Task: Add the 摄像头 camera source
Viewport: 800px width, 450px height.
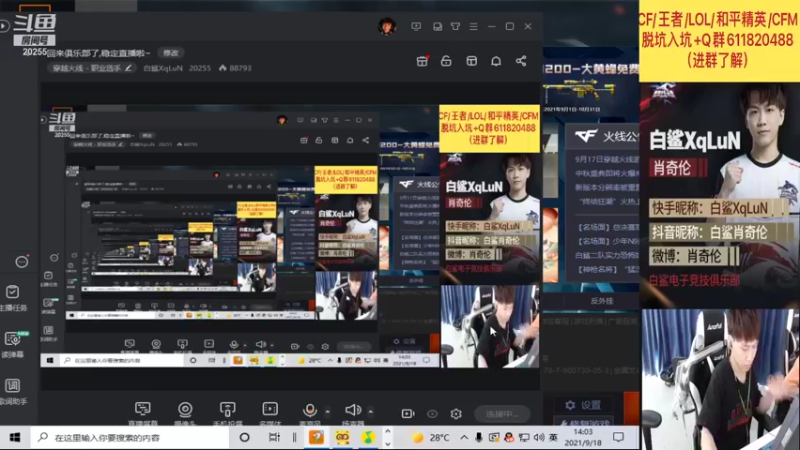Action: [x=185, y=413]
